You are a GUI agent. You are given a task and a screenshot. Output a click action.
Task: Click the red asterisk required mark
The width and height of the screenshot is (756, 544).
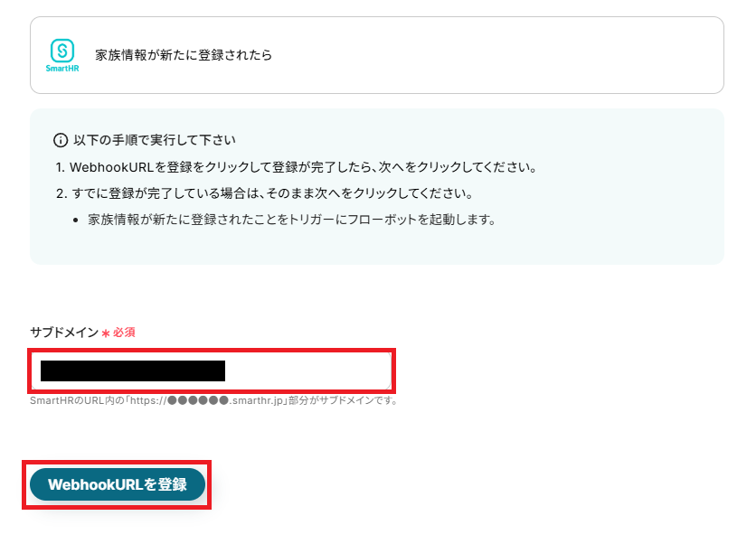coord(106,333)
